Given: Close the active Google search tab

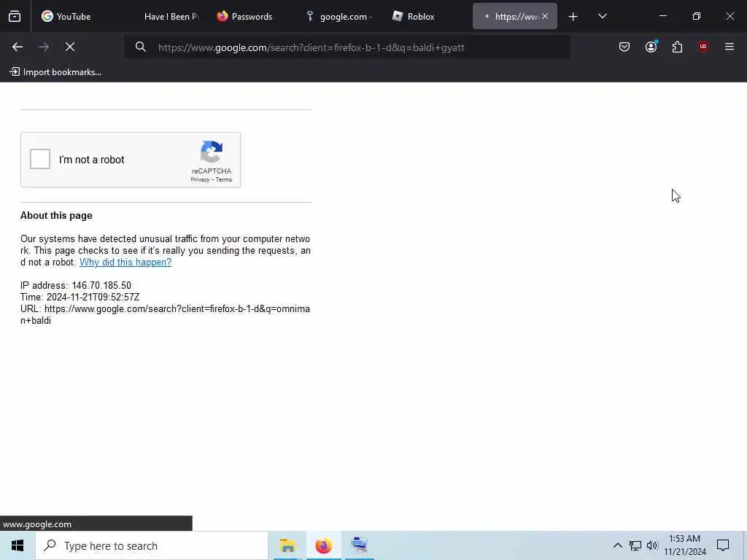Looking at the screenshot, I should click(x=545, y=16).
